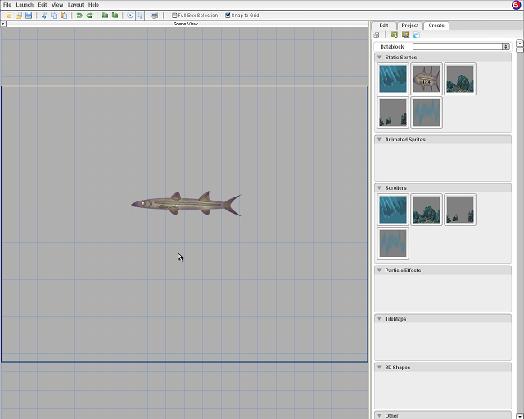Image resolution: width=524 pixels, height=419 pixels.
Task: Open the Help menu
Action: coord(93,5)
